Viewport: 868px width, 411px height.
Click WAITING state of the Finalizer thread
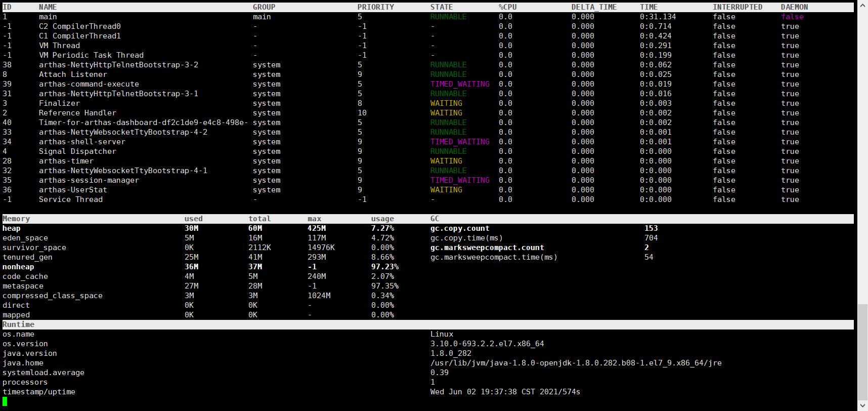click(x=446, y=103)
